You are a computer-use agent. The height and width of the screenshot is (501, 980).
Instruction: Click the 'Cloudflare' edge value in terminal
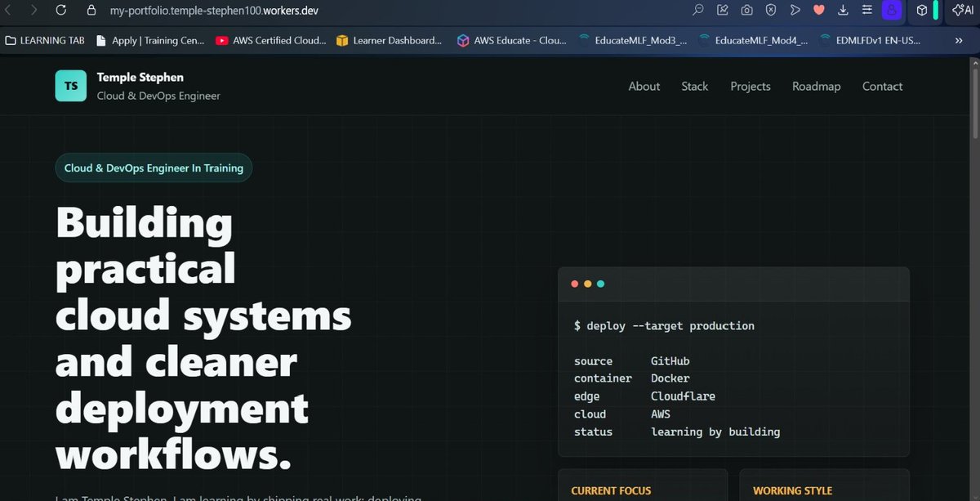pos(683,396)
